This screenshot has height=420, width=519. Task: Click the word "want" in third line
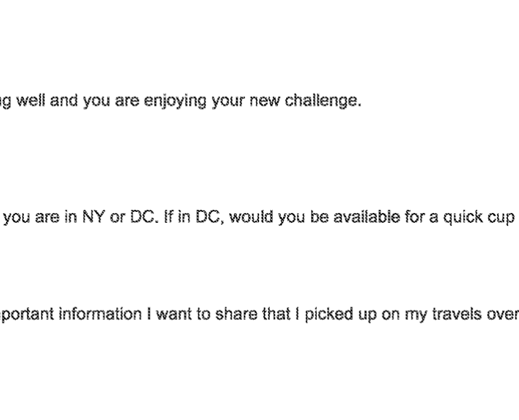click(x=174, y=314)
